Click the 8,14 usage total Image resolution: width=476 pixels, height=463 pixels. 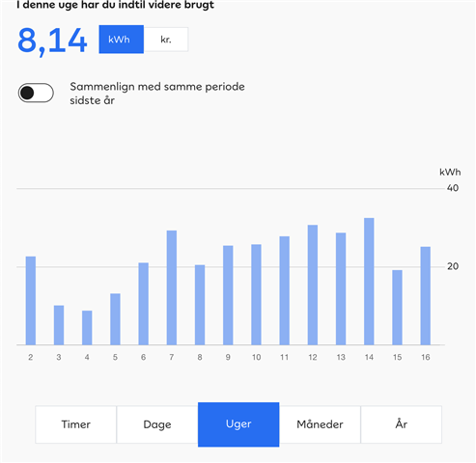[52, 41]
